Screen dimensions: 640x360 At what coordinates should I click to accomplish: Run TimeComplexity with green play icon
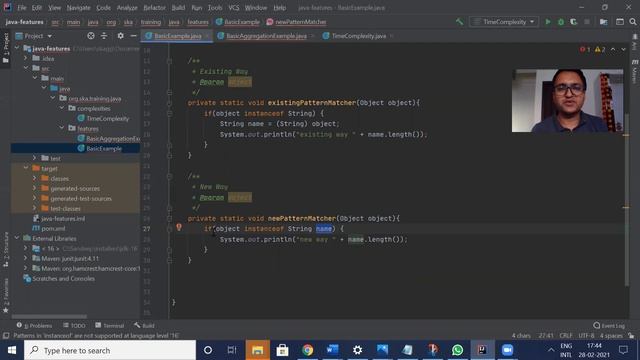(548, 22)
